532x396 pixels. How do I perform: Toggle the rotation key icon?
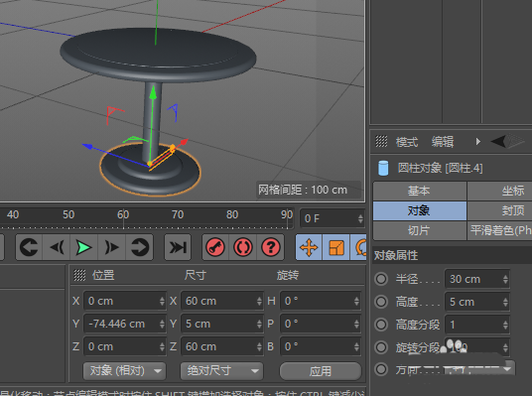pos(359,247)
